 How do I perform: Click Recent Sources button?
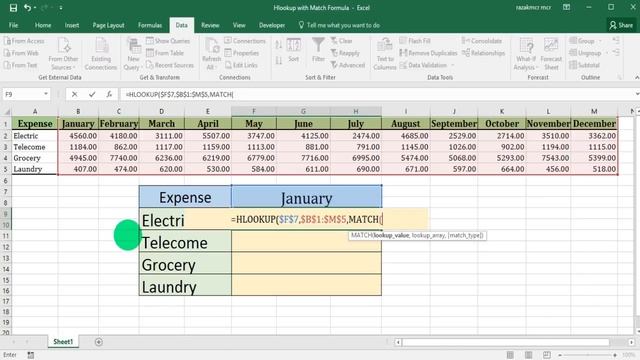click(x=170, y=65)
